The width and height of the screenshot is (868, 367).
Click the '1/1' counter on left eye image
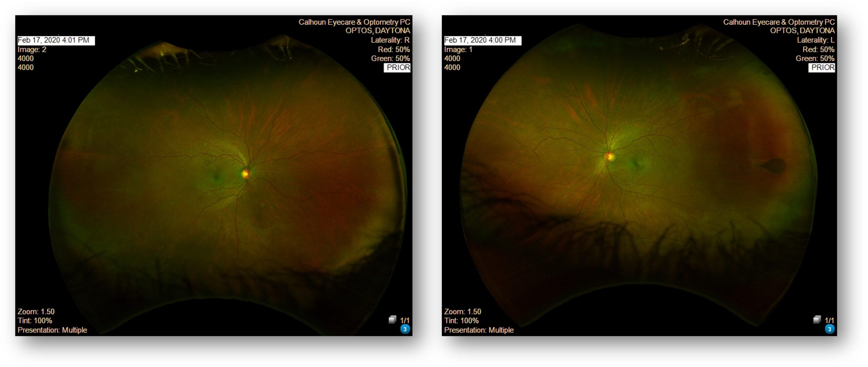[829, 320]
